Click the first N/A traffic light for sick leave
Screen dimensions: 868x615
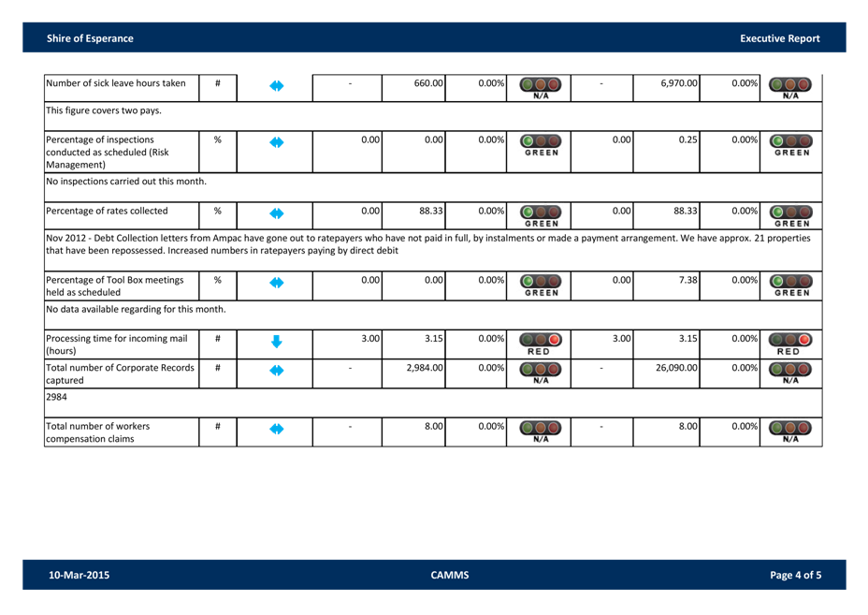(x=542, y=87)
